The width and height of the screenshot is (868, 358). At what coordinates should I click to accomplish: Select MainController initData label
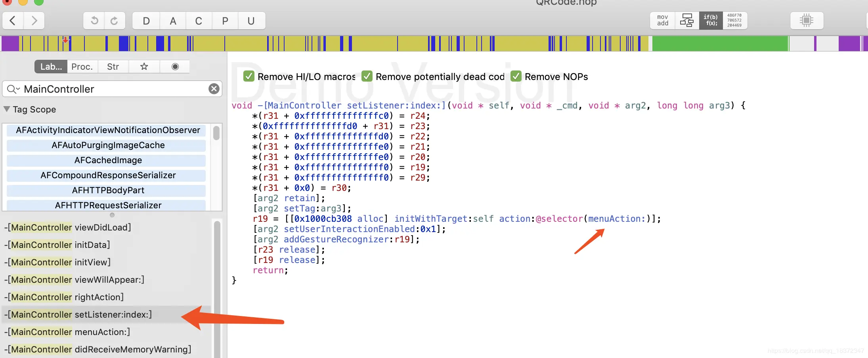107,245
